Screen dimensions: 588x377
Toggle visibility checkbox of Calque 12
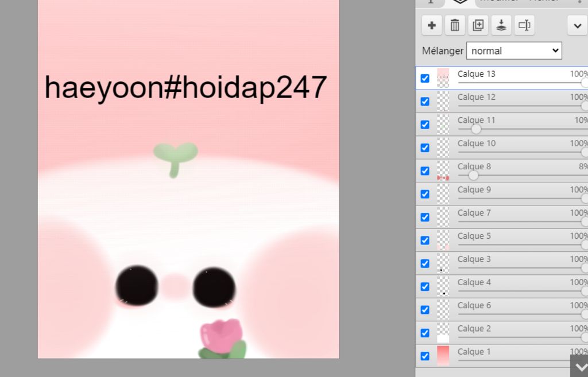[425, 102]
